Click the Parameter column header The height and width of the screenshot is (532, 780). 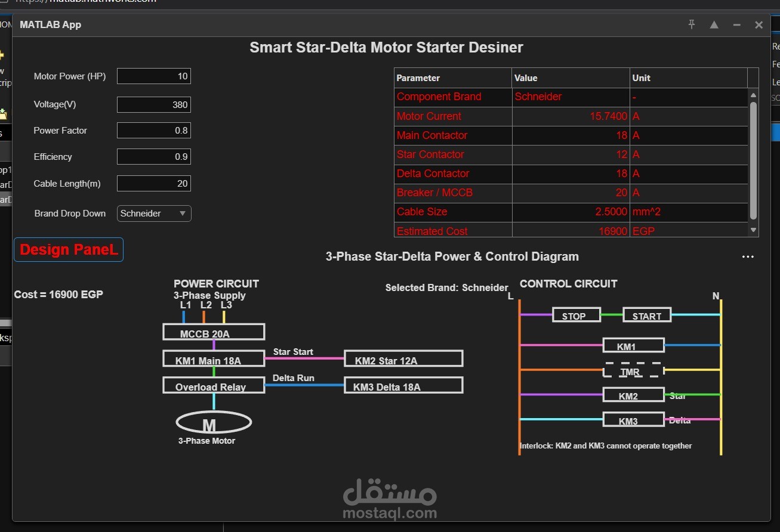click(x=453, y=78)
